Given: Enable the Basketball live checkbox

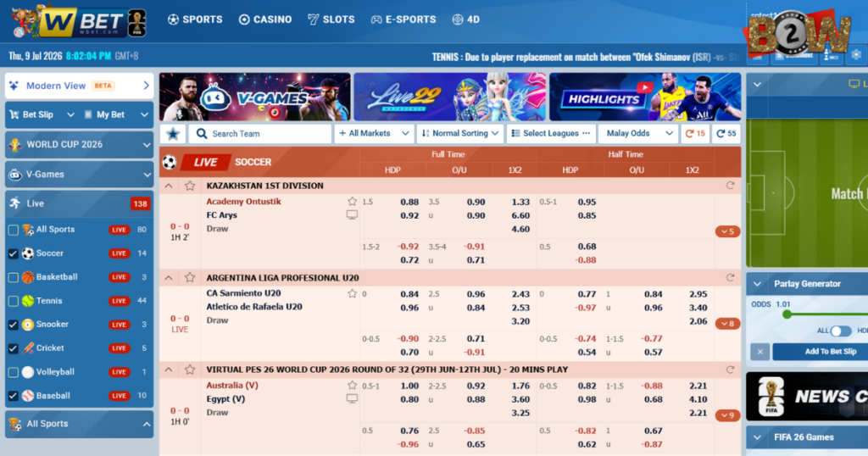Looking at the screenshot, I should coord(14,277).
